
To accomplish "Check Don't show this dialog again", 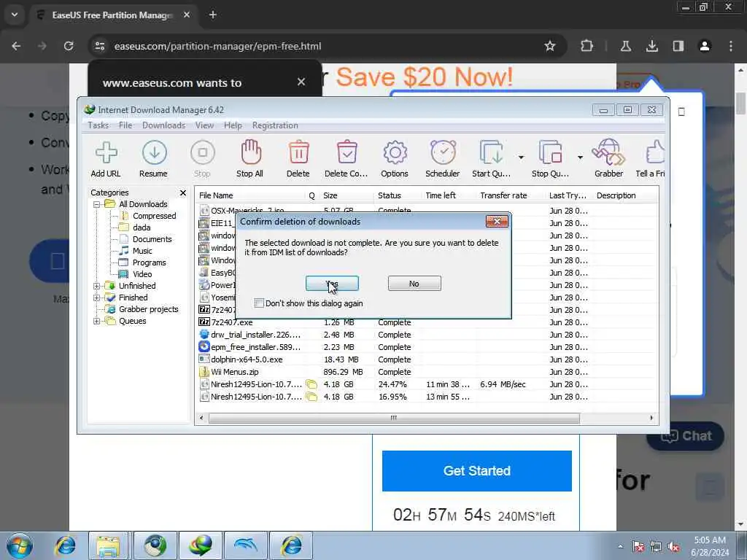I will 259,303.
